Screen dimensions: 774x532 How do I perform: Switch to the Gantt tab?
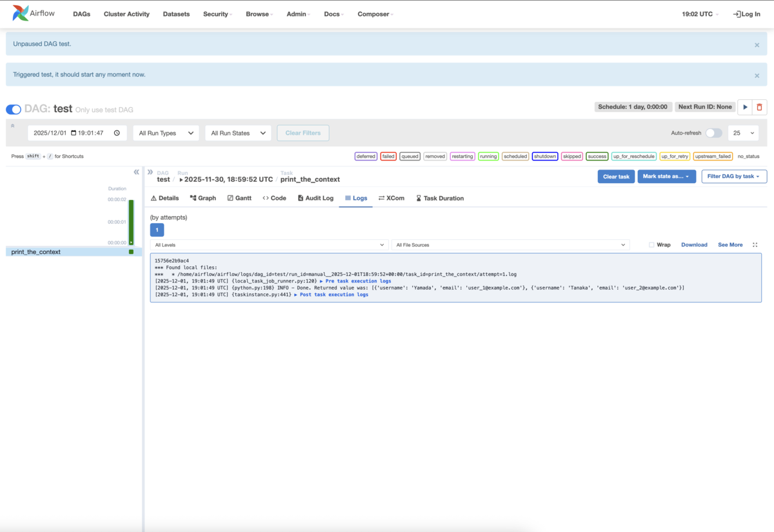point(239,198)
